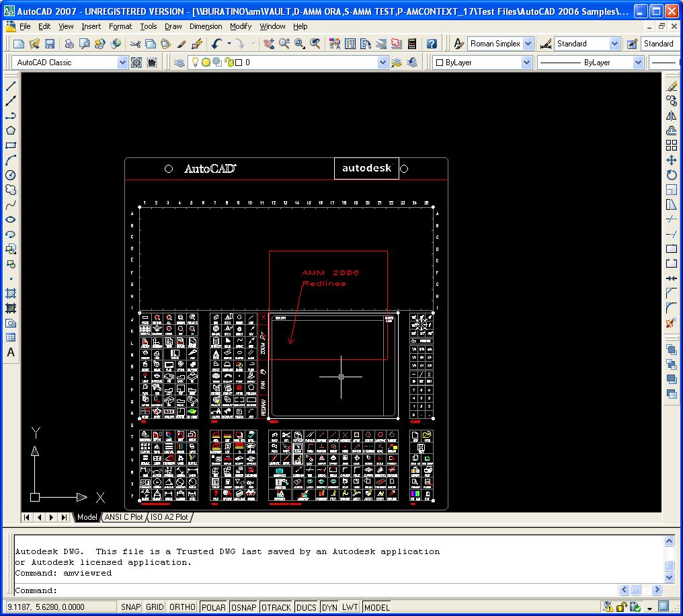This screenshot has width=683, height=616.
Task: Click MODEL space button in status bar
Action: coord(376,607)
